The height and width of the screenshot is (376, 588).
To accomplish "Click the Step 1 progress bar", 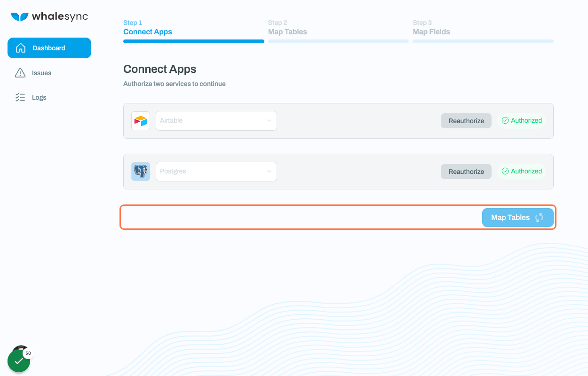I will click(194, 41).
